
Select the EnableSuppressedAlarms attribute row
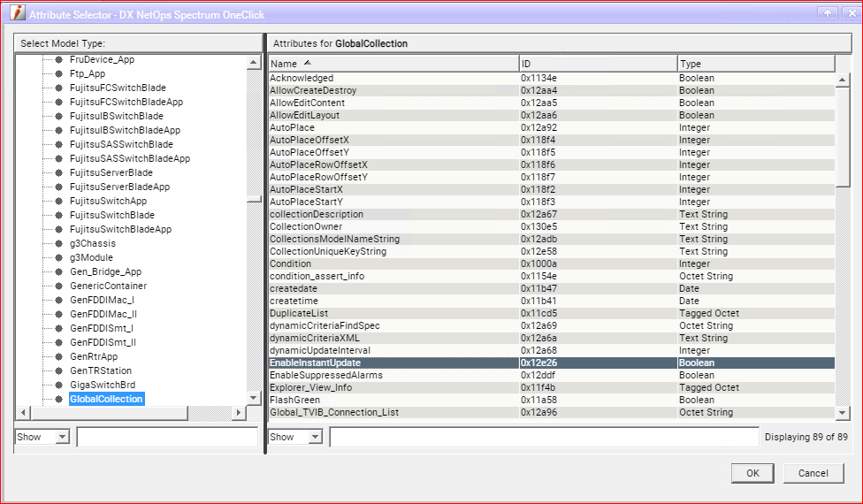(392, 375)
